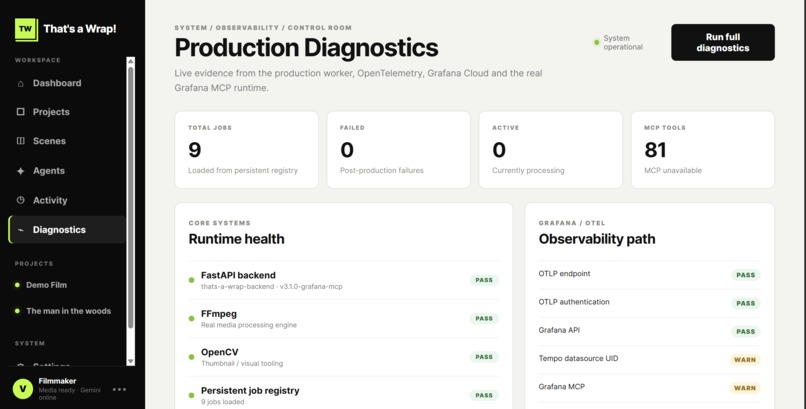Open the Activity page

click(x=67, y=200)
